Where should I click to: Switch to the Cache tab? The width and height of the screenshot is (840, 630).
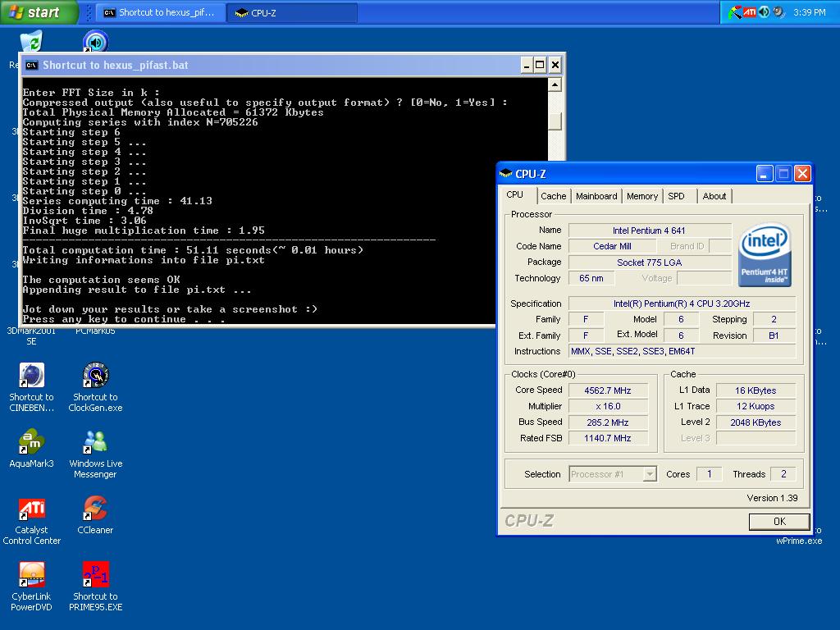(x=553, y=196)
